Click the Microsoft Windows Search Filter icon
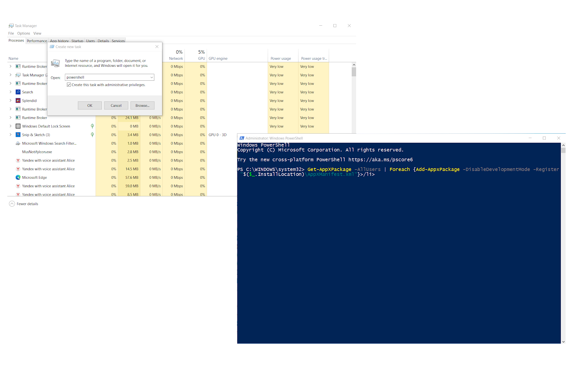Screen dimensions: 588x370 pos(18,144)
